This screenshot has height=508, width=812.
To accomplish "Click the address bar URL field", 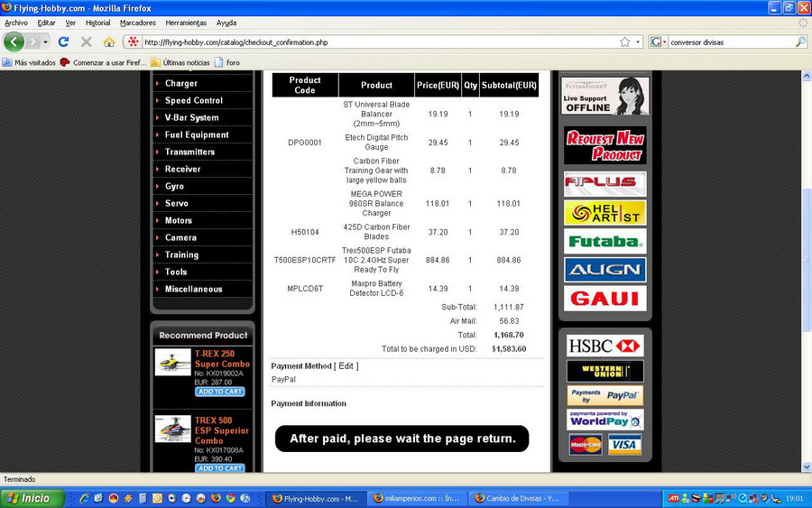I will tap(379, 42).
